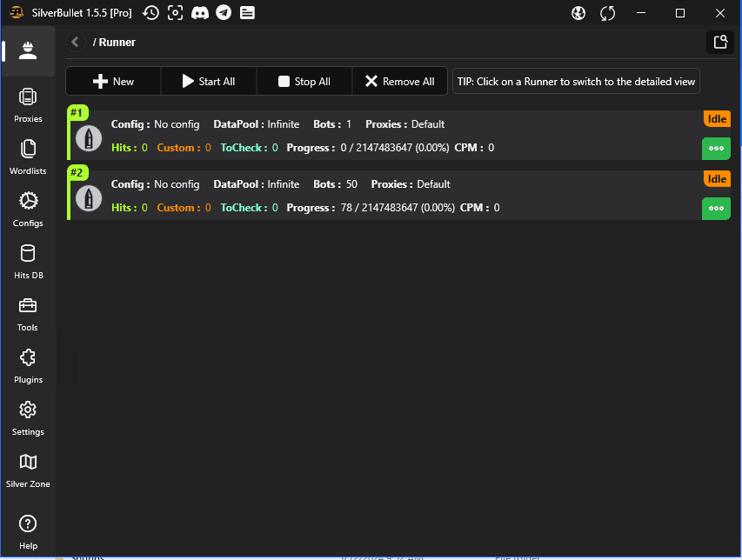Open the Help section

(x=28, y=532)
